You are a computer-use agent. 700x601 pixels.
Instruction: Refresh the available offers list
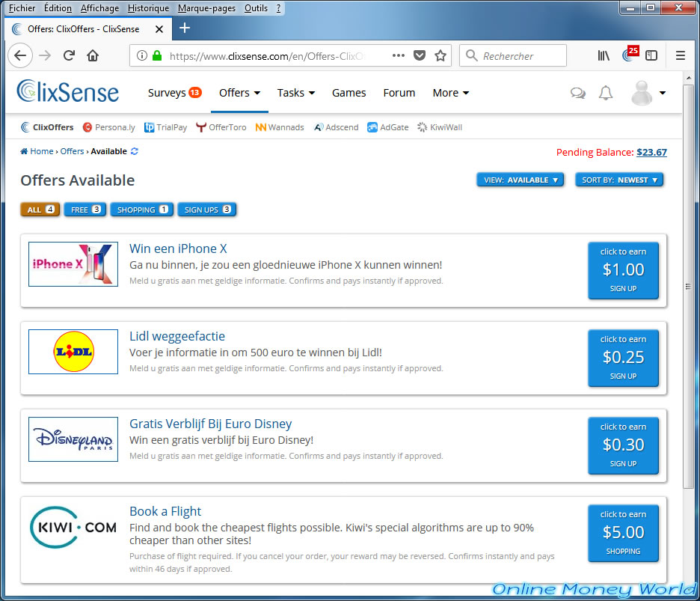pos(135,151)
